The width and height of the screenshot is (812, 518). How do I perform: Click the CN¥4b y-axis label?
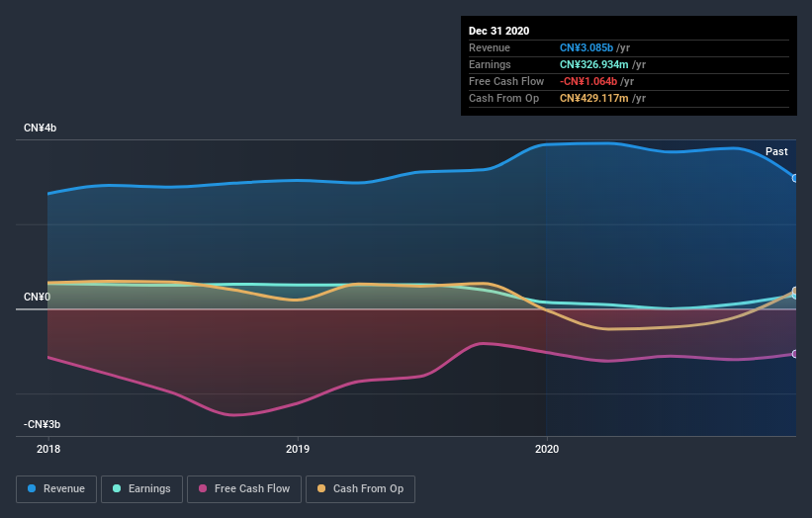(40, 128)
